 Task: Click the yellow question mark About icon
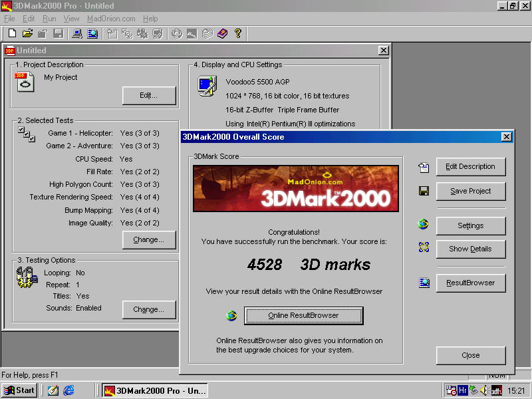(x=238, y=33)
